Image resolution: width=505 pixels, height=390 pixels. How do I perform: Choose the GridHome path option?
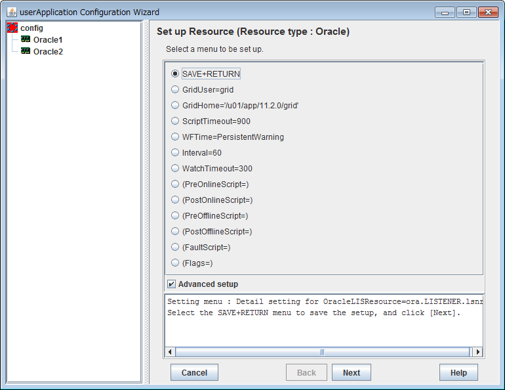[235, 105]
